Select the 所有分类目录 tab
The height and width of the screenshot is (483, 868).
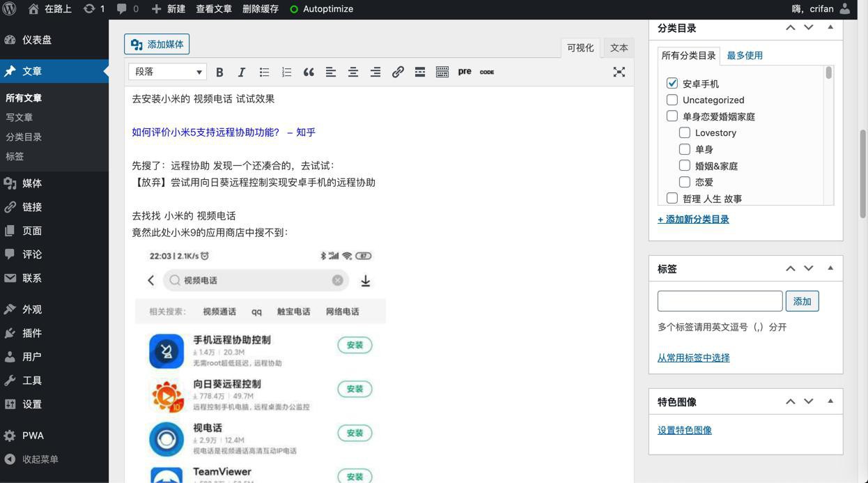[x=689, y=55]
